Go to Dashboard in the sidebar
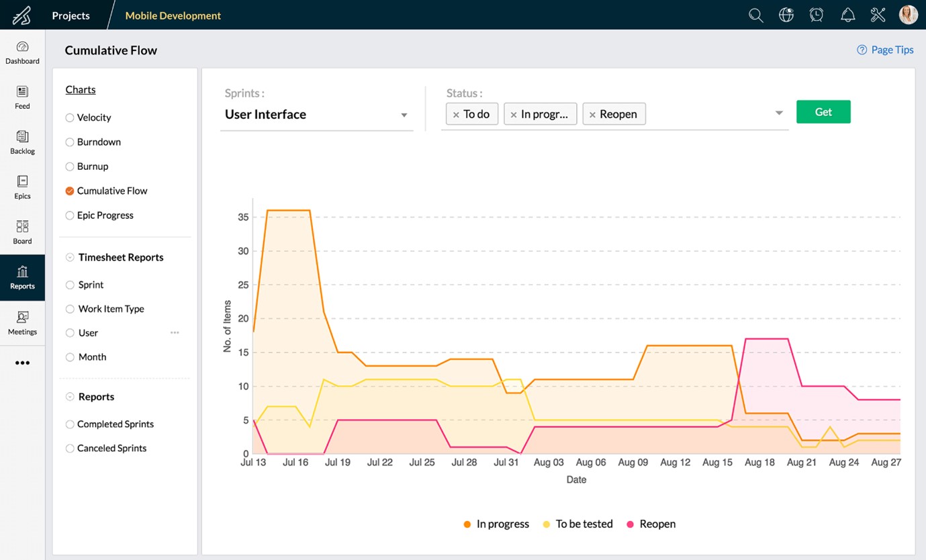 coord(22,52)
